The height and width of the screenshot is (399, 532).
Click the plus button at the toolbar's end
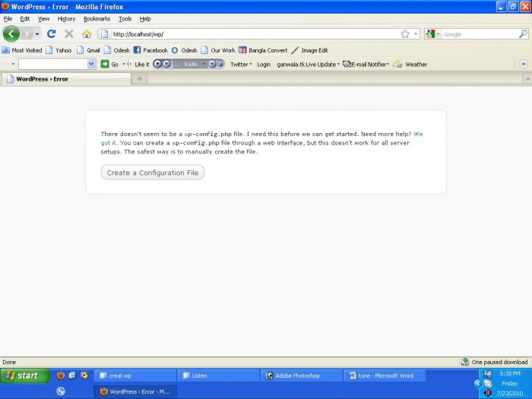coord(523,64)
